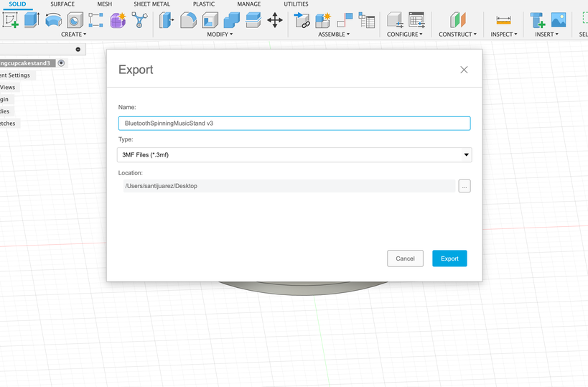Click the "Export" dialog title
588x387 pixels.
[136, 70]
